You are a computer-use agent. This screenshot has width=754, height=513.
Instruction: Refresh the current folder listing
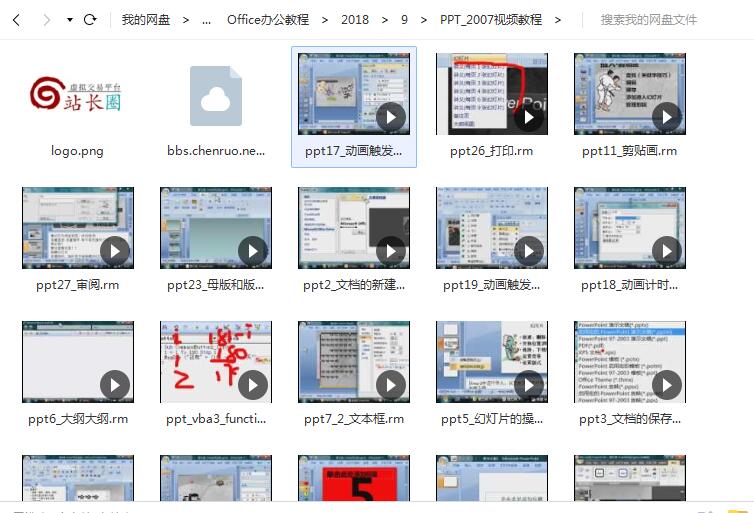click(x=90, y=19)
